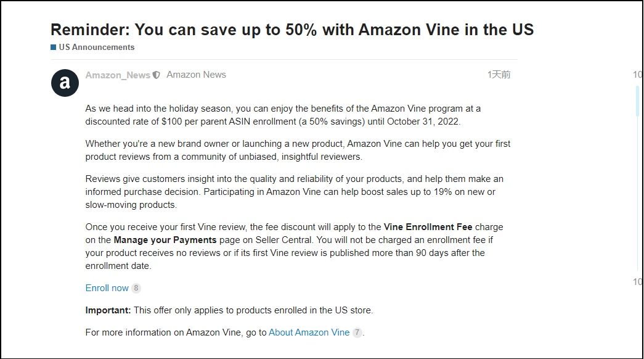Click the lower part of the timeline track
Image resolution: width=644 pixels, height=359 pixels.
(638, 234)
